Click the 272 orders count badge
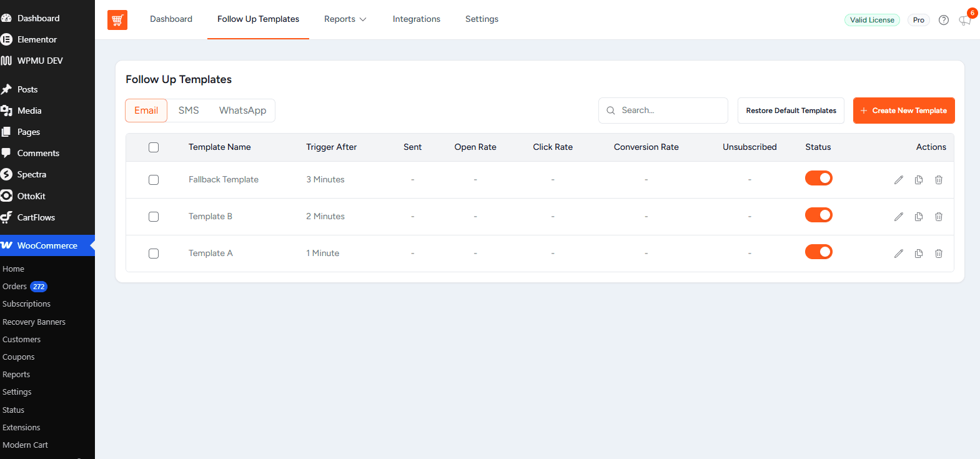 [39, 287]
